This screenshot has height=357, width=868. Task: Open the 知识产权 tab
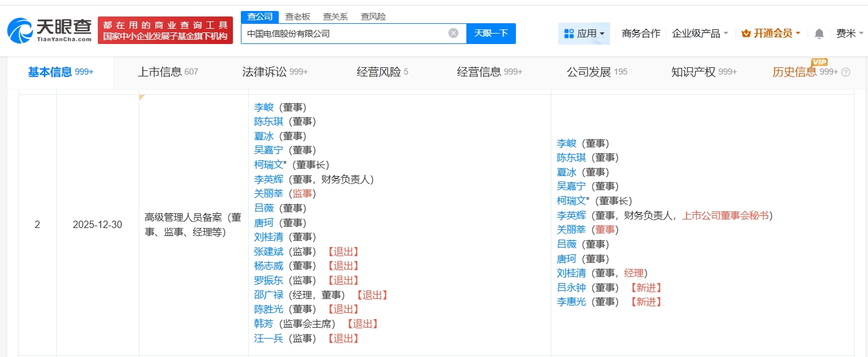[704, 72]
